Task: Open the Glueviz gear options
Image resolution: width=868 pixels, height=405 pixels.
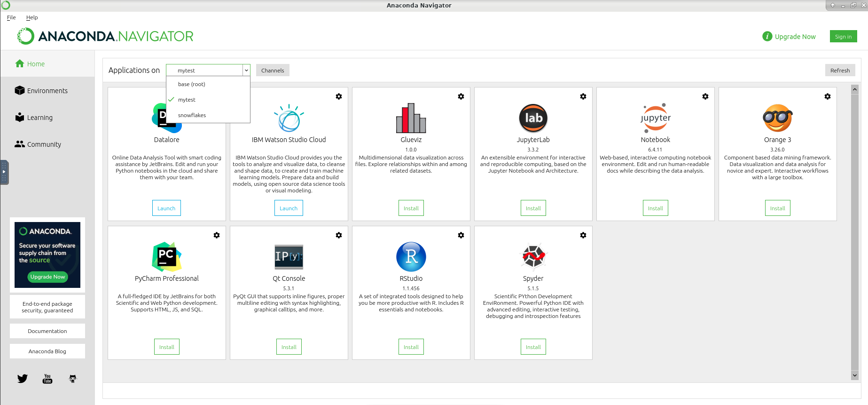Action: tap(461, 96)
